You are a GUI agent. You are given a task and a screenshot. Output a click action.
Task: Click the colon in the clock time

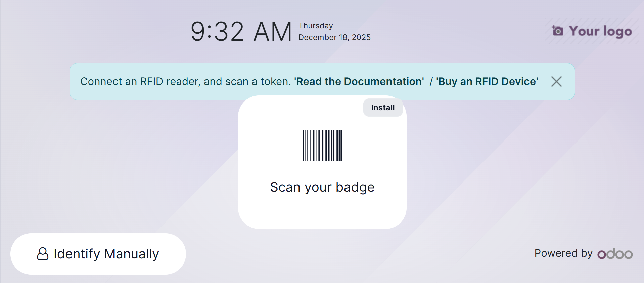pos(209,32)
